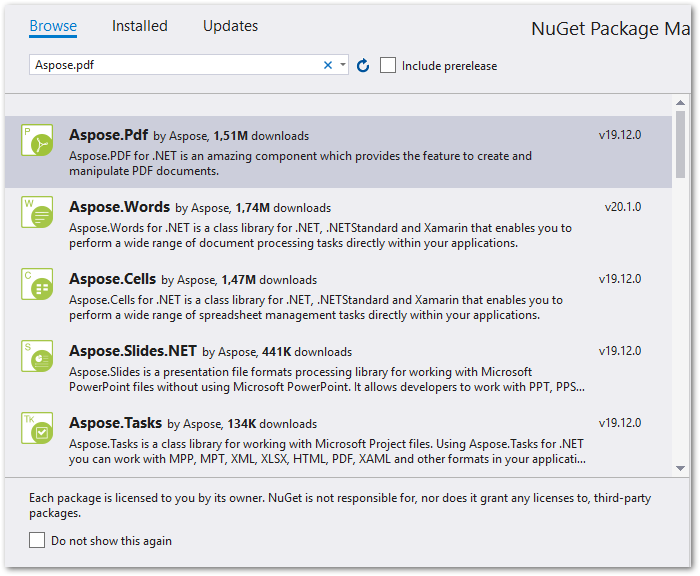
Task: Click the Aspose.Pdf package icon
Action: point(37,141)
